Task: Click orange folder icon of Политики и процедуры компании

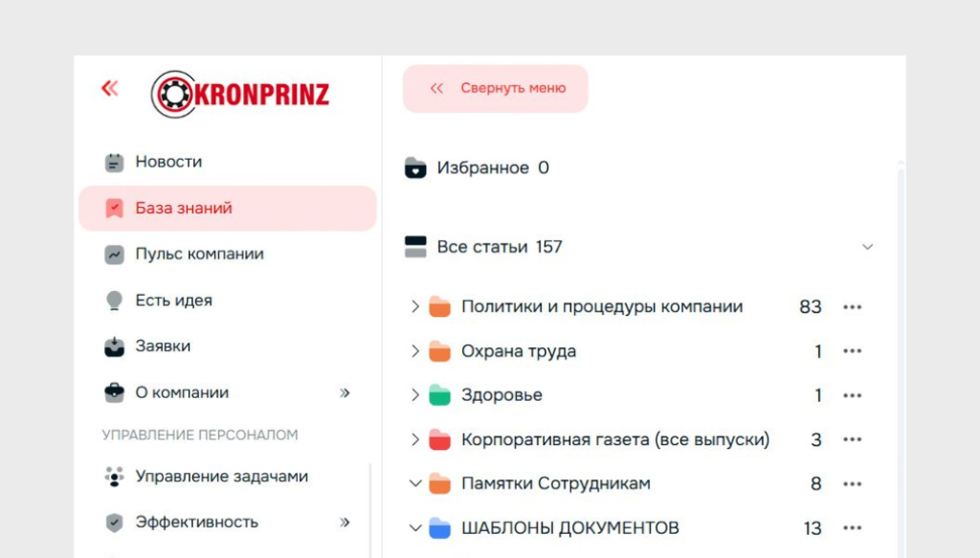Action: (x=439, y=307)
